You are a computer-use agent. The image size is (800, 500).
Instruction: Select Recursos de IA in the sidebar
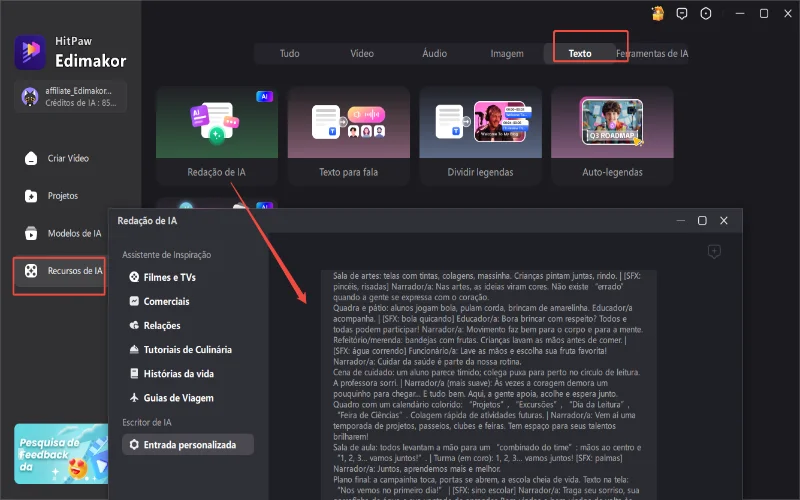pos(59,271)
